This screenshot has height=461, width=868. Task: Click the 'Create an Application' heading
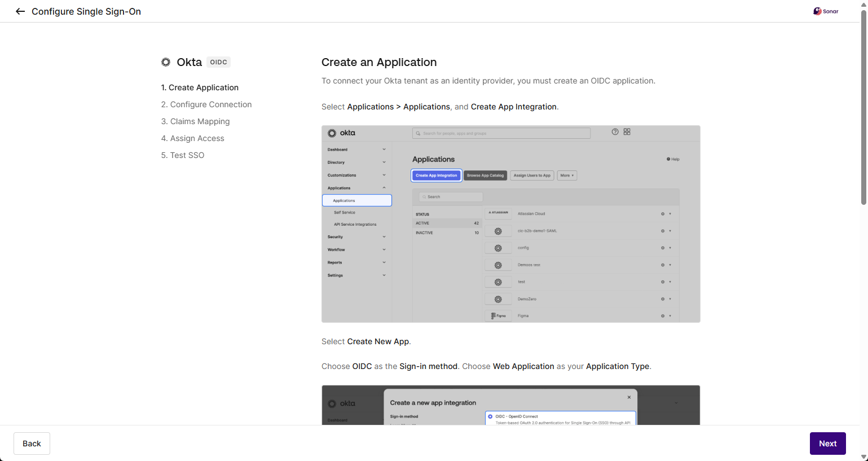(x=379, y=62)
